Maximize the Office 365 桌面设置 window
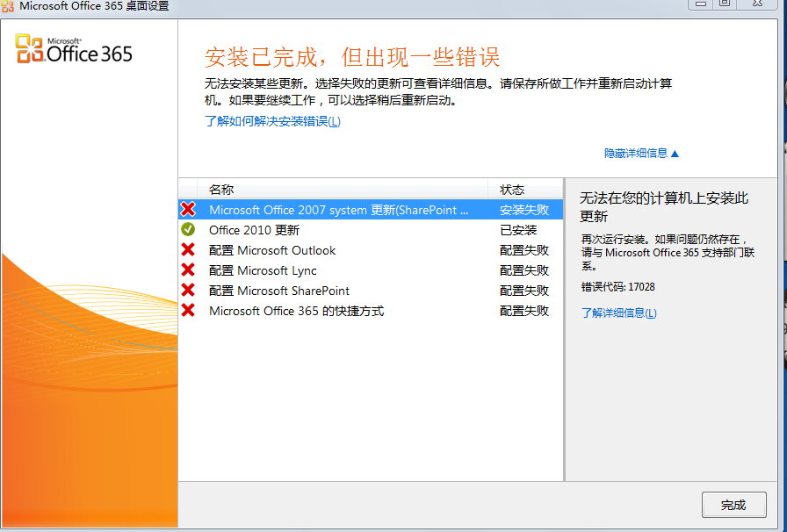 725,4
